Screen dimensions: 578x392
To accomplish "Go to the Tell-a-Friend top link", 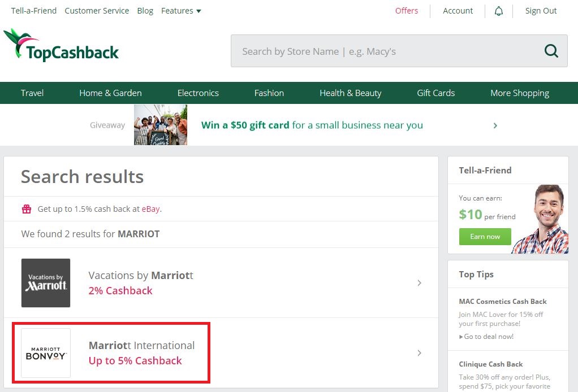I will click(34, 11).
